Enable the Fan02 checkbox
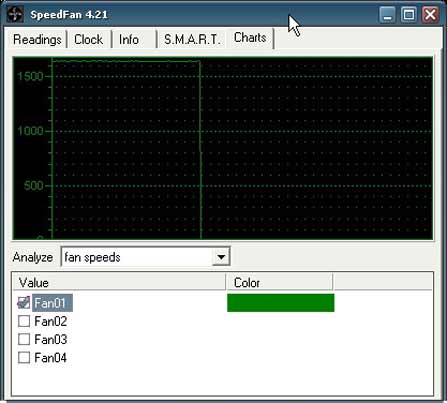447x403 pixels. [x=24, y=321]
